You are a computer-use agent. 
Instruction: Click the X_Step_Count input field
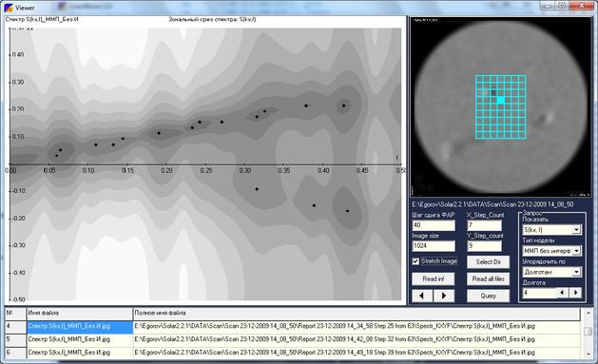tap(484, 225)
